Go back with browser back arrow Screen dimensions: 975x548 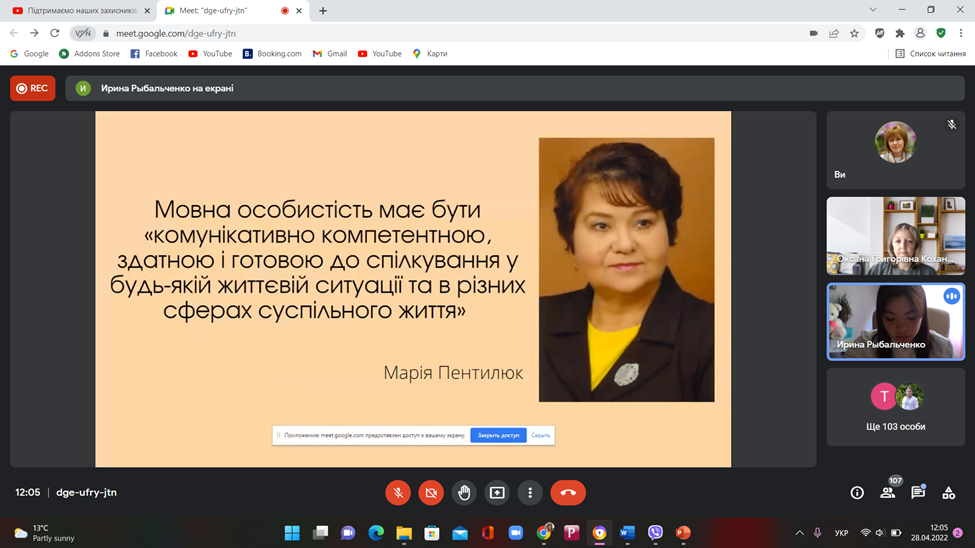[14, 33]
